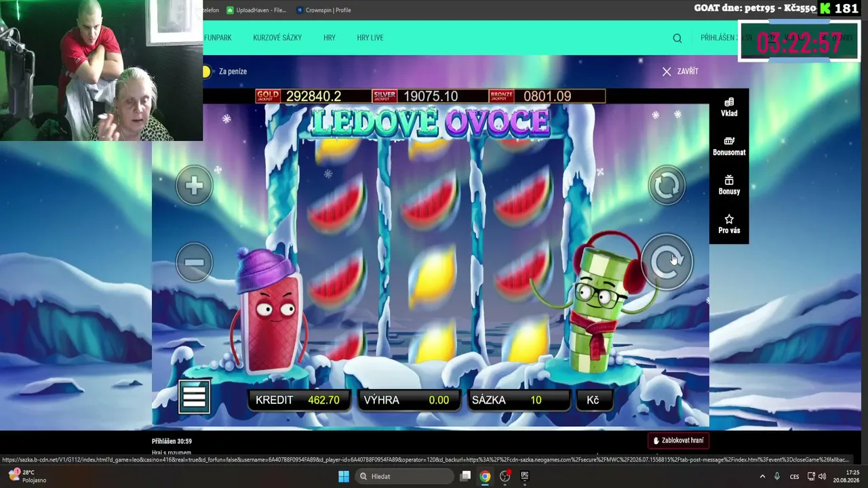Click the Zablokovat hraní button

pyautogui.click(x=678, y=441)
